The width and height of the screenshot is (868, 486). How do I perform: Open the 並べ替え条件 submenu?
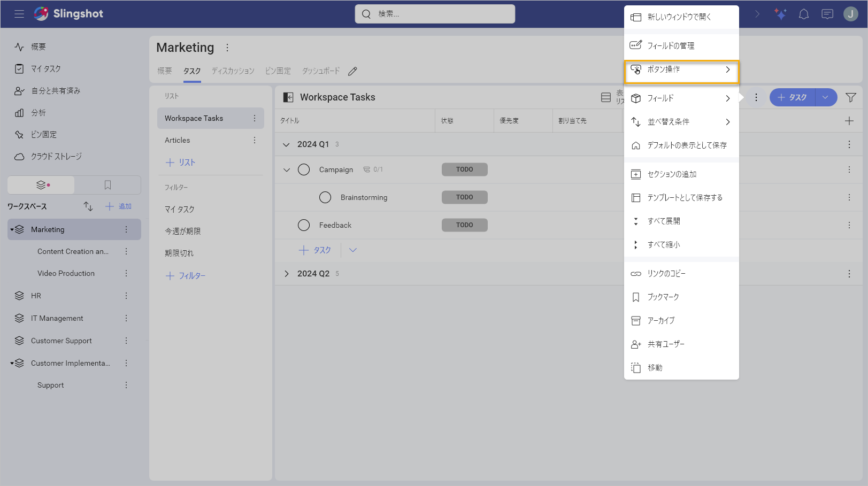point(681,122)
